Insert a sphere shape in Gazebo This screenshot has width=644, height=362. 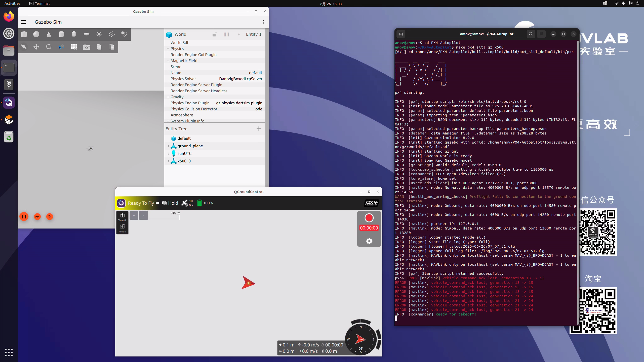36,34
